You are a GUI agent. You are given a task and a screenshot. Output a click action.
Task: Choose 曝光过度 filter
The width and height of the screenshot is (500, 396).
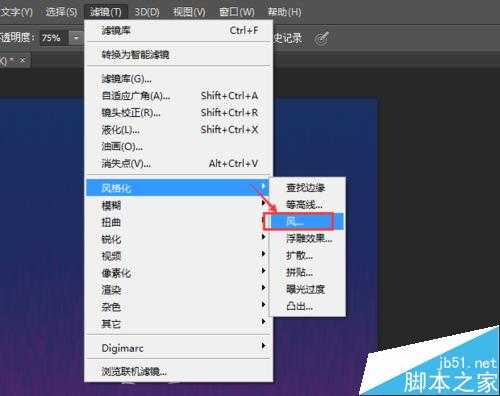(307, 290)
